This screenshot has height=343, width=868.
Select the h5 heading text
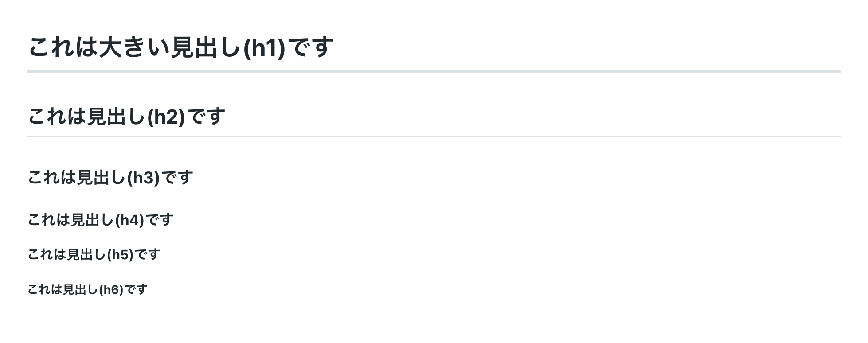click(x=94, y=255)
